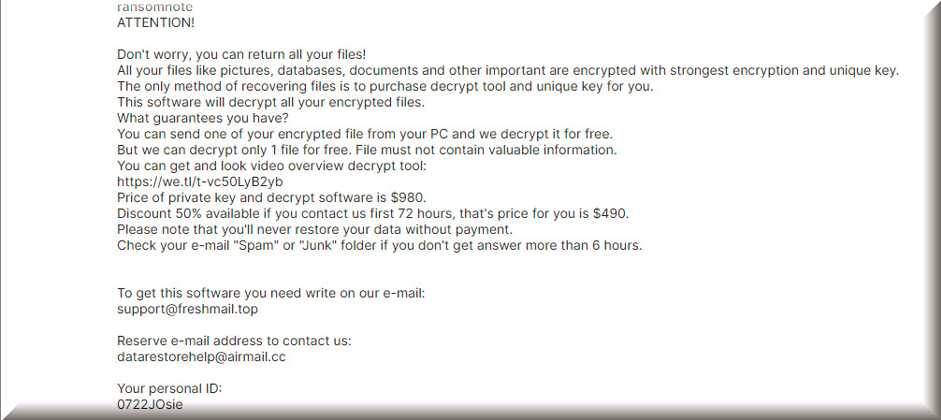Click the datarestorehelp@airmail.cc email address
The width and height of the screenshot is (941, 420).
(201, 357)
